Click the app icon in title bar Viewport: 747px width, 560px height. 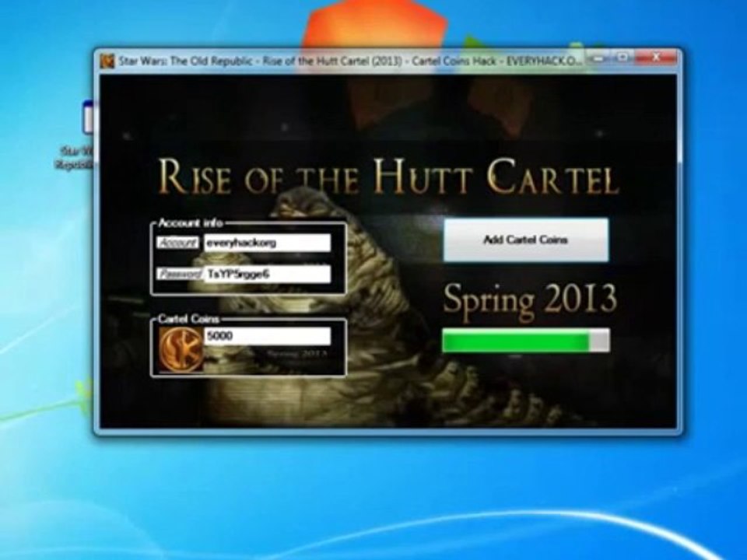(107, 61)
